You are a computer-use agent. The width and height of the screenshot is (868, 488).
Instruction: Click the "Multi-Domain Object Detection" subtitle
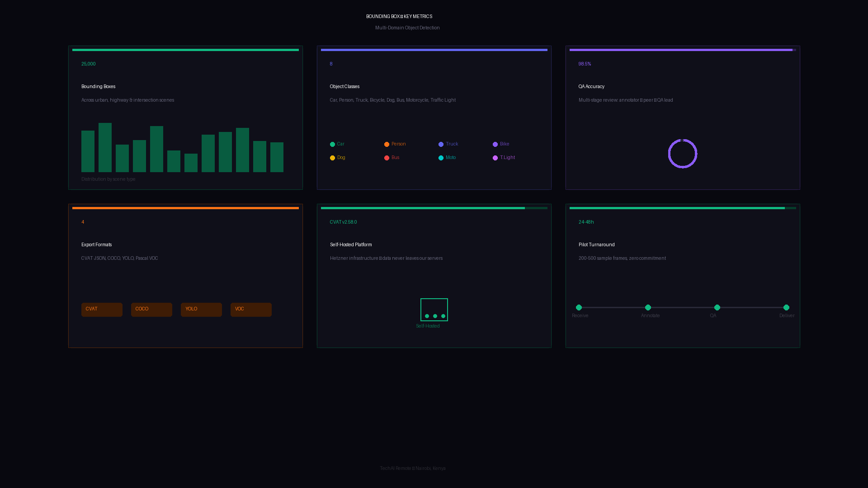click(x=407, y=28)
